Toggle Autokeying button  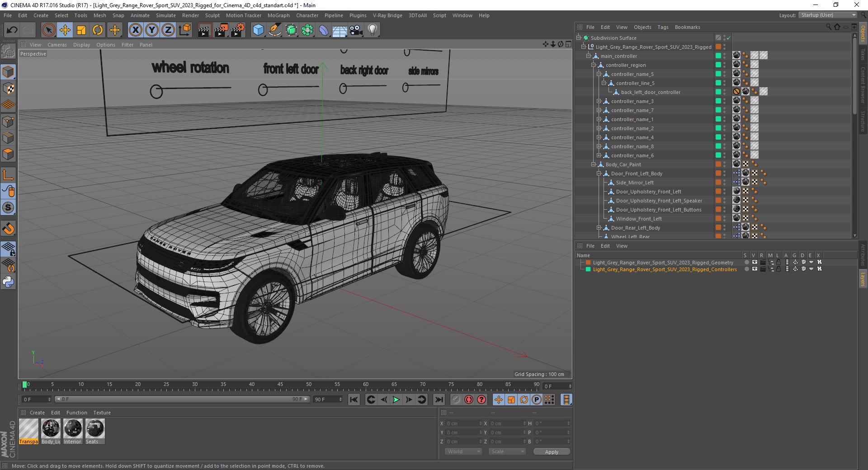[x=469, y=399]
